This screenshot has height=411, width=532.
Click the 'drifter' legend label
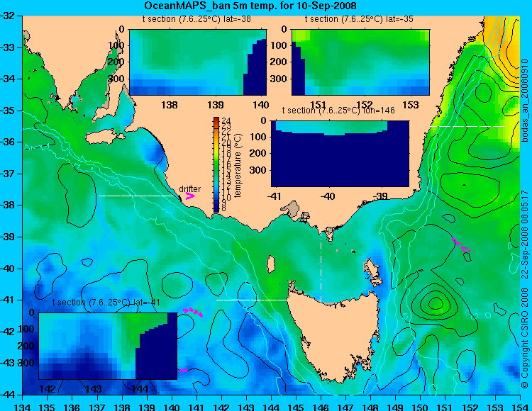pyautogui.click(x=189, y=188)
